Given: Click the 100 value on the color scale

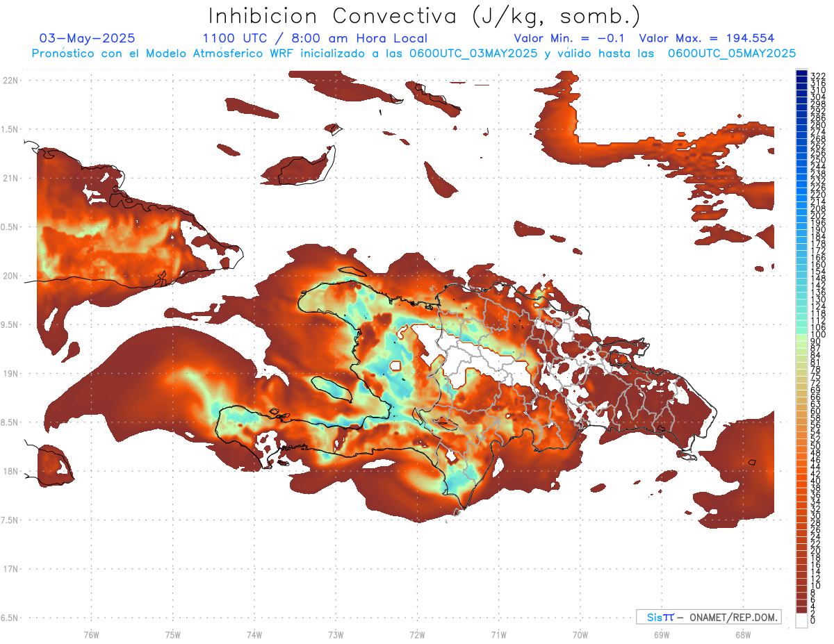Looking at the screenshot, I should coord(818,335).
